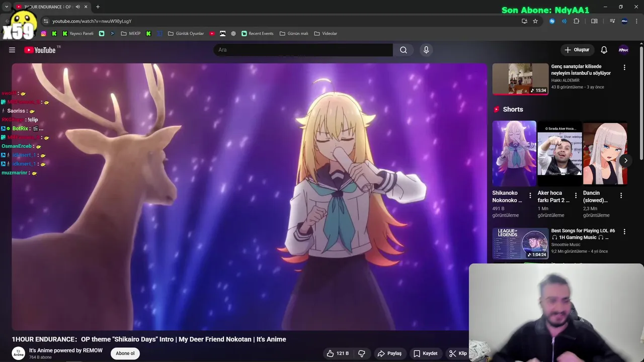Open the MEKİP bookmarks folder
The height and width of the screenshot is (362, 644).
tap(131, 34)
